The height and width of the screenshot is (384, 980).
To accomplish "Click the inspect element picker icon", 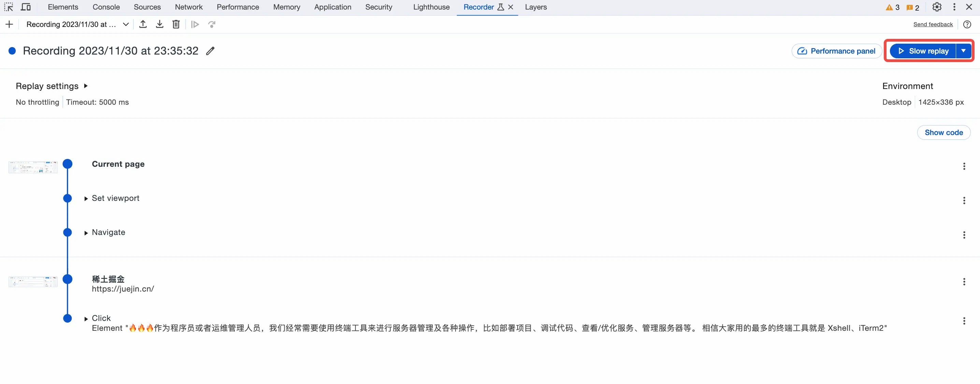I will click(9, 7).
